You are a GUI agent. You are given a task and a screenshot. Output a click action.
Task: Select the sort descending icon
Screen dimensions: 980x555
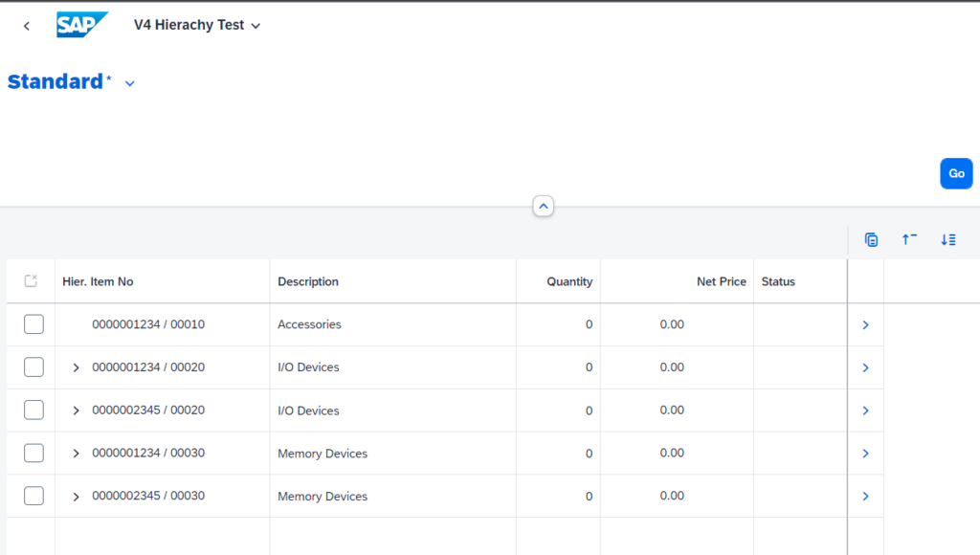click(x=948, y=240)
